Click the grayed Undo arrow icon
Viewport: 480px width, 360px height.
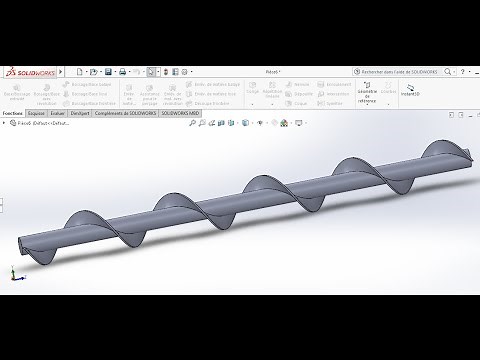136,72
